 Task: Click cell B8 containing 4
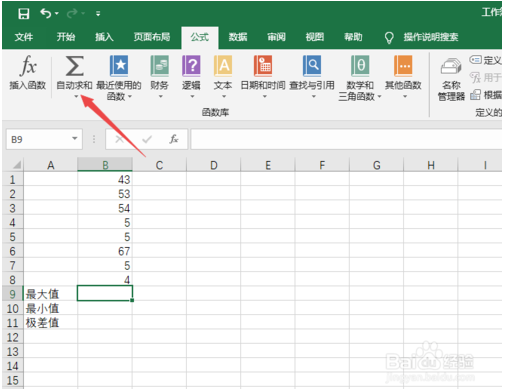[105, 280]
